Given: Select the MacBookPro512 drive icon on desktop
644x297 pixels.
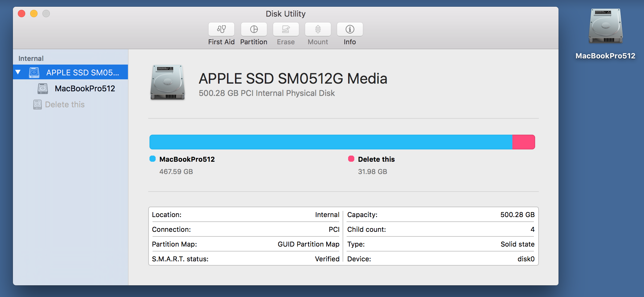Looking at the screenshot, I should pyautogui.click(x=606, y=26).
